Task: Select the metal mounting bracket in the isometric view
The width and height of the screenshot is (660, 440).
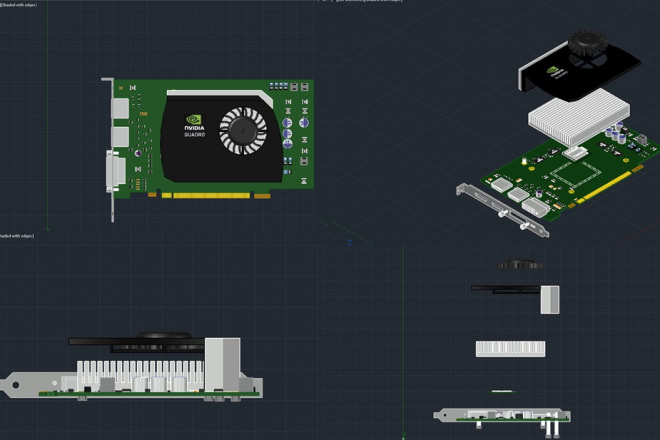Action: click(502, 209)
